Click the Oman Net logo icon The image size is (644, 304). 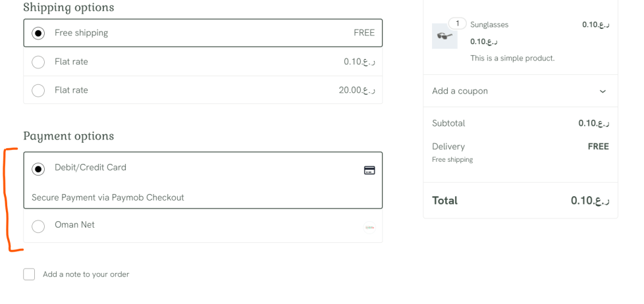(x=369, y=228)
